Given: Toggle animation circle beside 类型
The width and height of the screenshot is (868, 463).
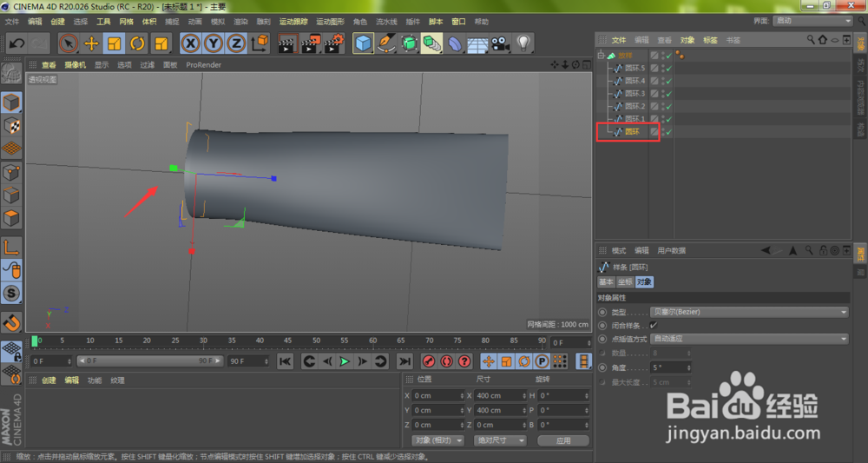Looking at the screenshot, I should pyautogui.click(x=603, y=313).
